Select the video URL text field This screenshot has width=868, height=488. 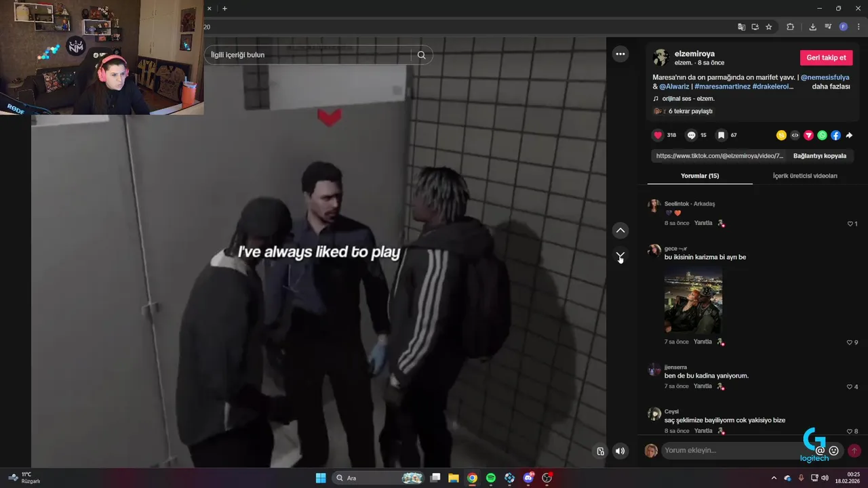point(719,156)
